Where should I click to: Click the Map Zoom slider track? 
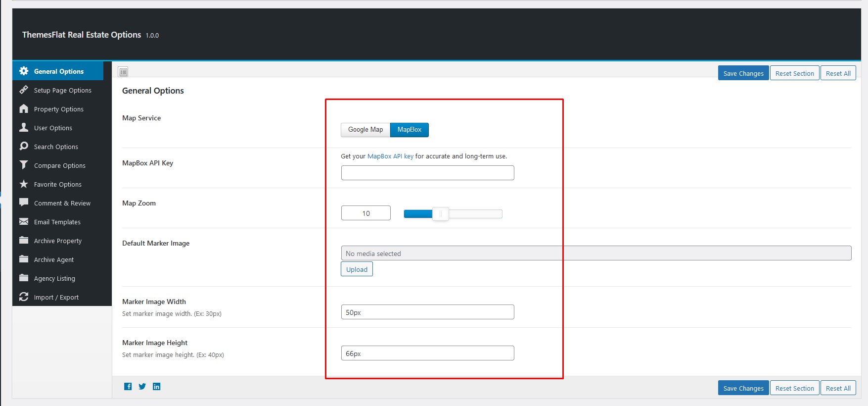(453, 214)
